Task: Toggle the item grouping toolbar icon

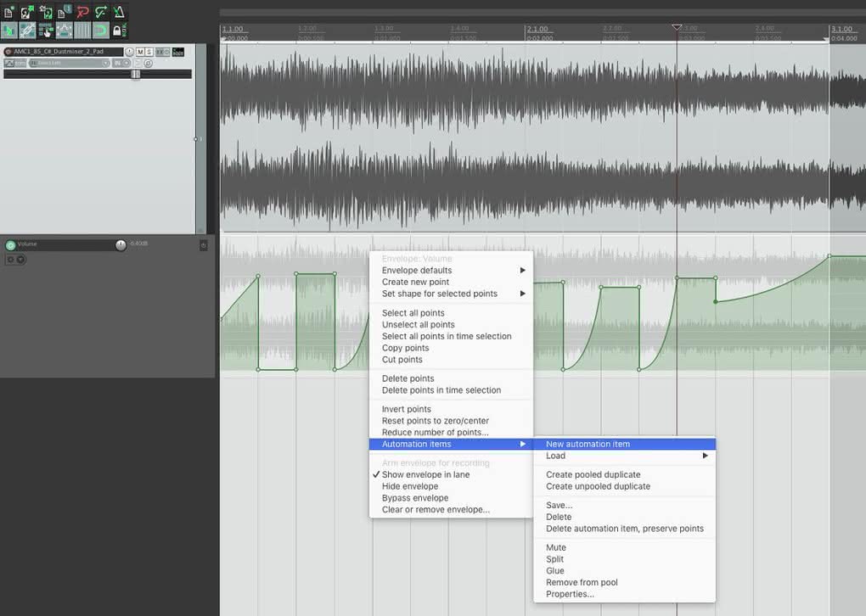Action: [x=27, y=31]
